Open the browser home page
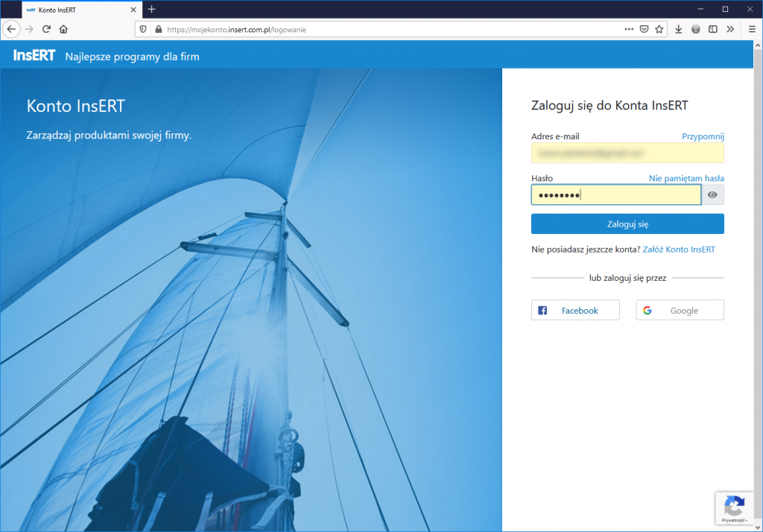Image resolution: width=763 pixels, height=532 pixels. point(63,29)
